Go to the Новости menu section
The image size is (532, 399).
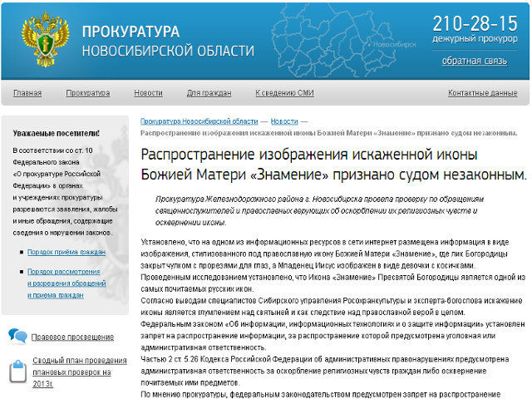[148, 93]
